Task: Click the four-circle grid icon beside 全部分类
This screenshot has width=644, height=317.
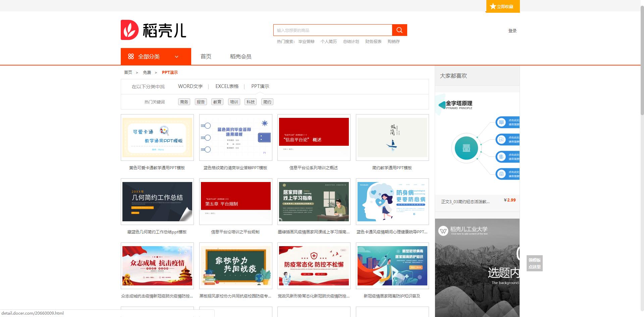Action: (131, 56)
